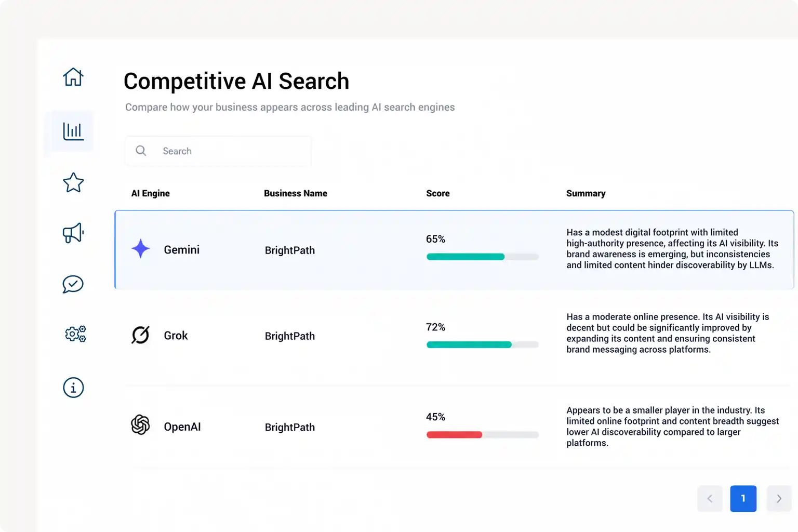Image resolution: width=798 pixels, height=532 pixels.
Task: Open Gemini summary about modest digital footprint
Action: [x=672, y=249]
